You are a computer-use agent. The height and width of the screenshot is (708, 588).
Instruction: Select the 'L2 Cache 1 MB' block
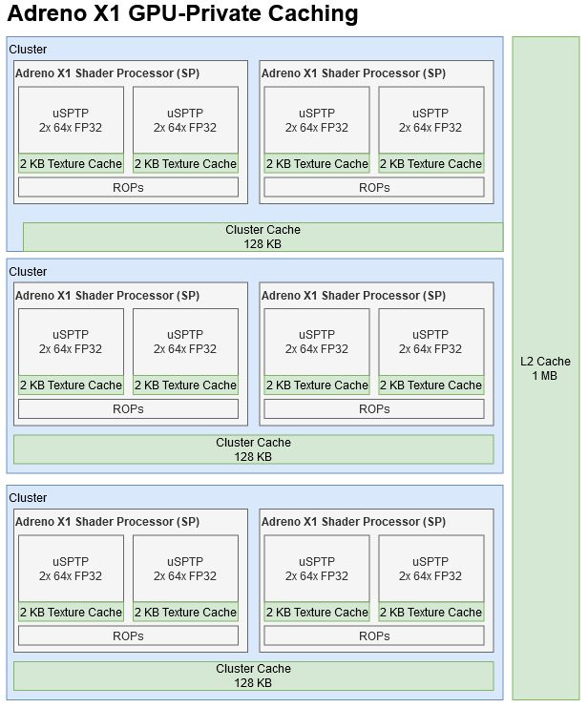pos(546,368)
